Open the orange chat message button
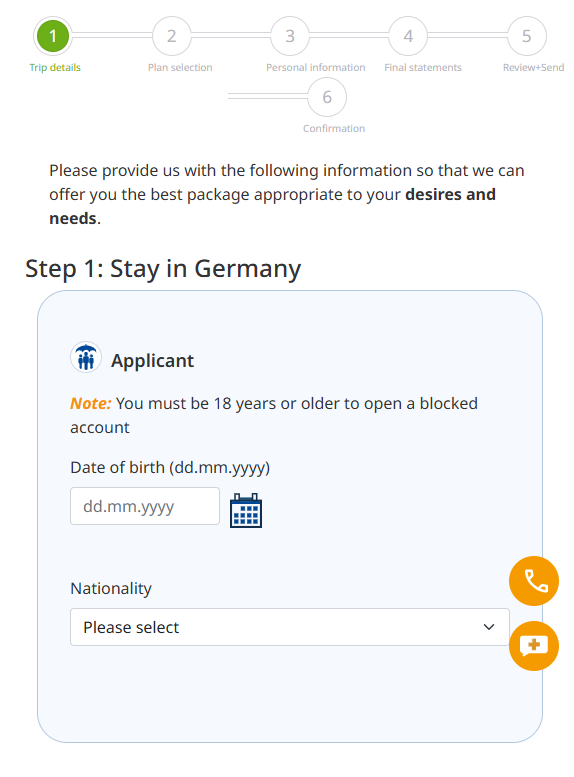574x777 pixels. click(534, 646)
